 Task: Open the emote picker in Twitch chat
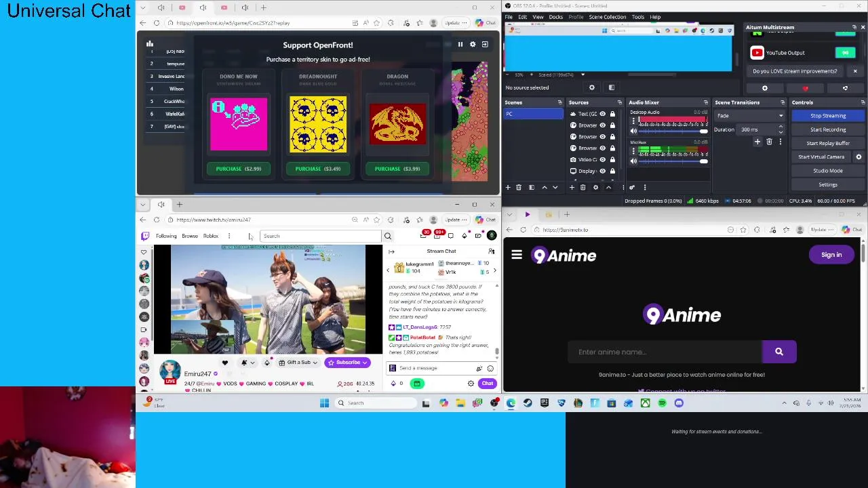(x=490, y=368)
